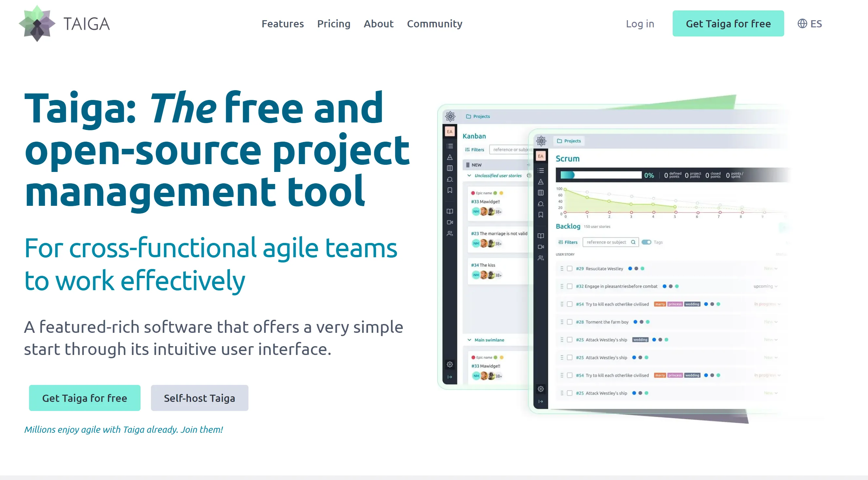
Task: Click the video icon in Scrum sidebar
Action: 541,247
